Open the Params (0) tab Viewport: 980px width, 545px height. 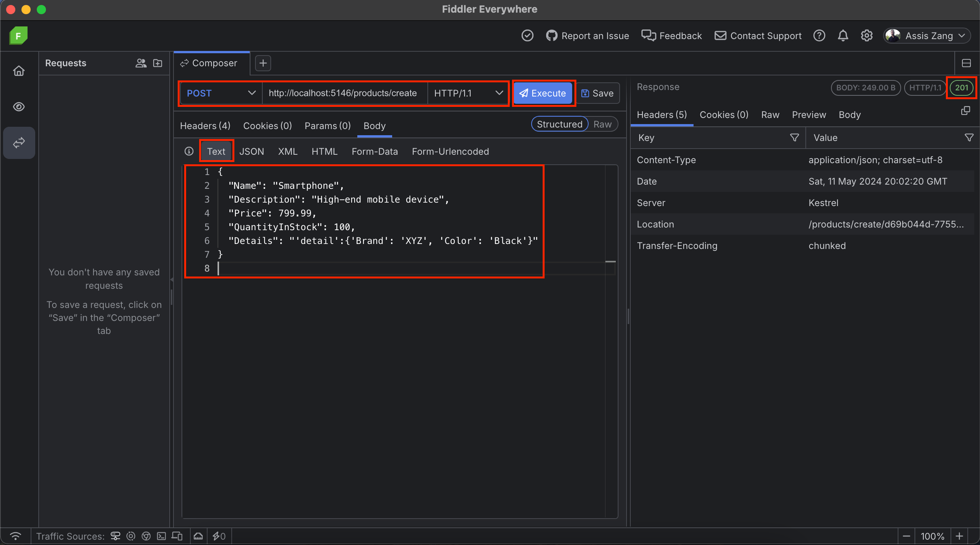coord(327,126)
